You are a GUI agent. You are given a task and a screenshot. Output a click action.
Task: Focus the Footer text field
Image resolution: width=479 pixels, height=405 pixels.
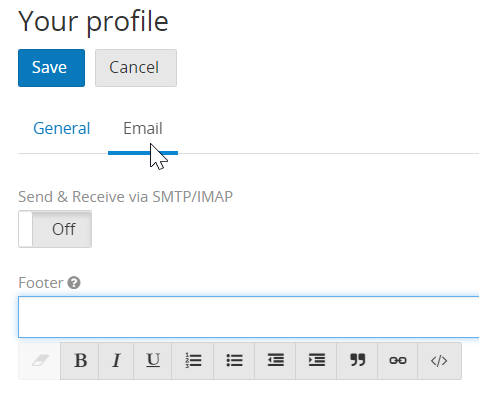tap(249, 317)
